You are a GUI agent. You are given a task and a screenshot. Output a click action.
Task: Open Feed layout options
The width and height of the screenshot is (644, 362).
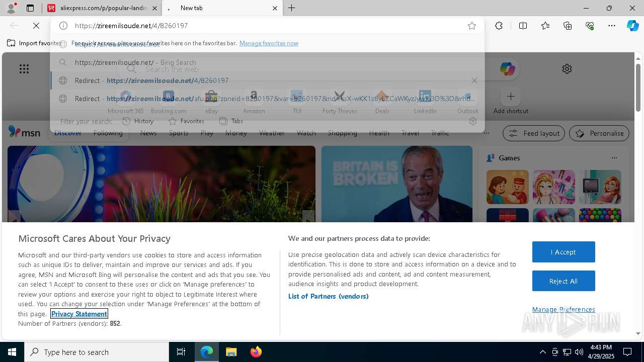[x=534, y=133]
